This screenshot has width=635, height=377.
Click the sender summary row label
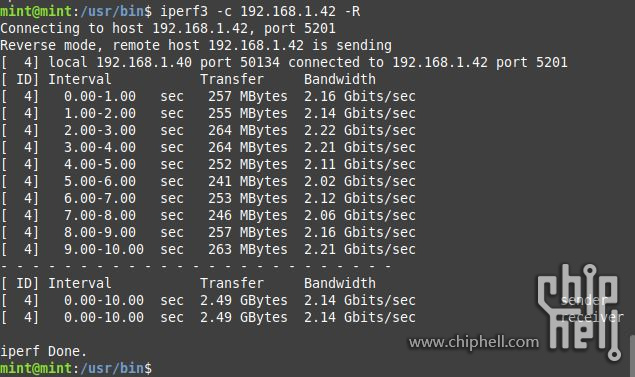tap(584, 300)
